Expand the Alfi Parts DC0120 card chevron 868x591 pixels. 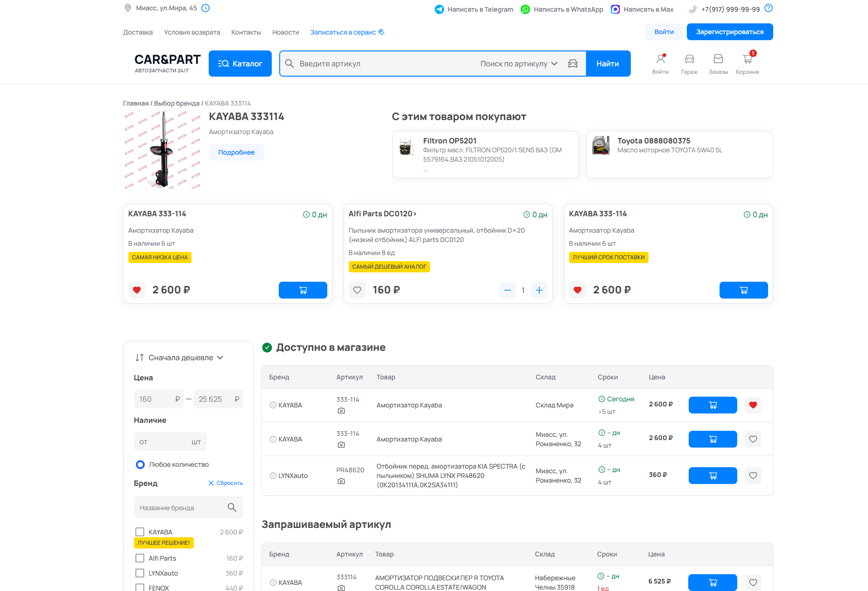coord(415,214)
